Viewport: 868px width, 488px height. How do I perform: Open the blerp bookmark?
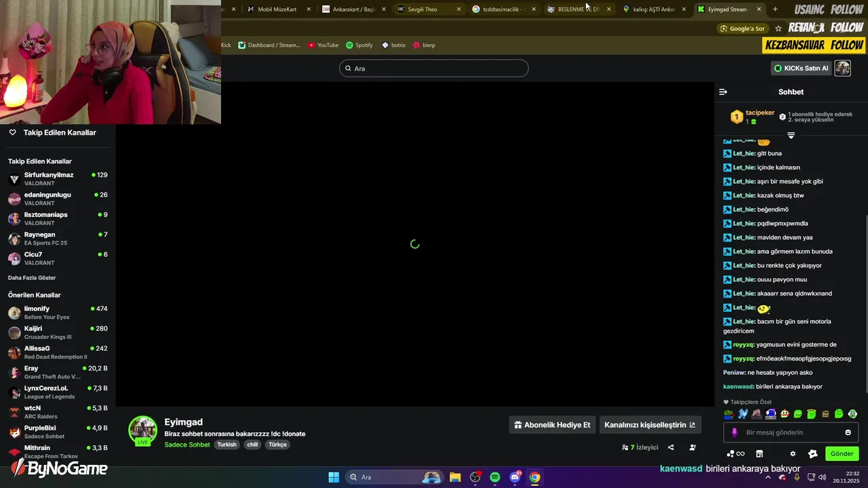(x=424, y=45)
